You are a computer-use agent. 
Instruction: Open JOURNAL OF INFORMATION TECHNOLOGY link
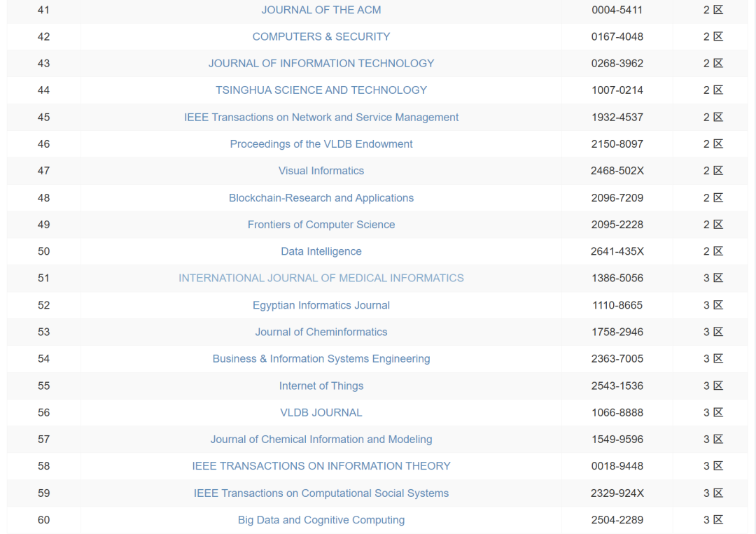[x=321, y=64]
